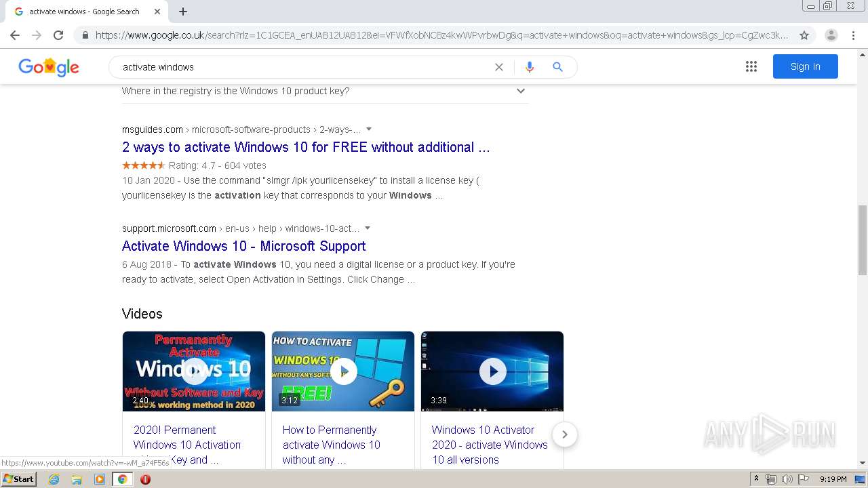
Task: Open the media player taskbar icon
Action: [x=100, y=479]
